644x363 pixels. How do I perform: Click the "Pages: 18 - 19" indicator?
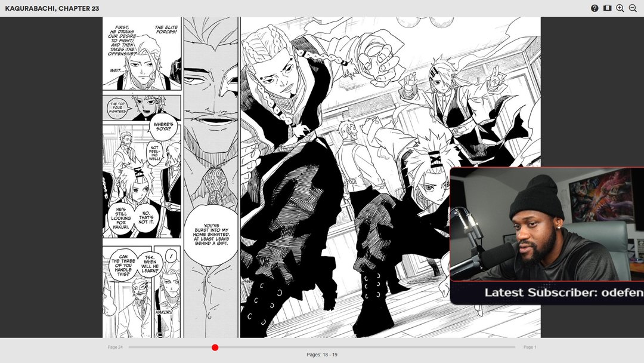(x=322, y=355)
